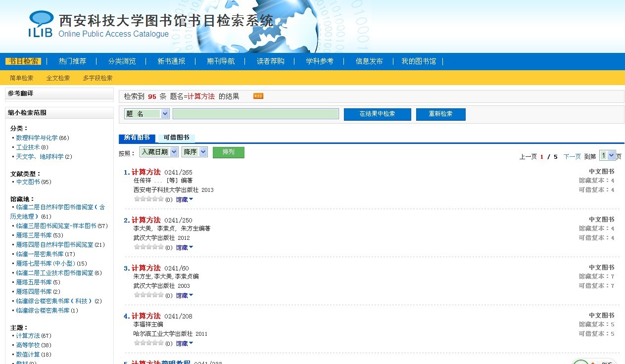625x364 pixels.
Task: Filter by 天文学、地球科学 category
Action: tap(40, 157)
